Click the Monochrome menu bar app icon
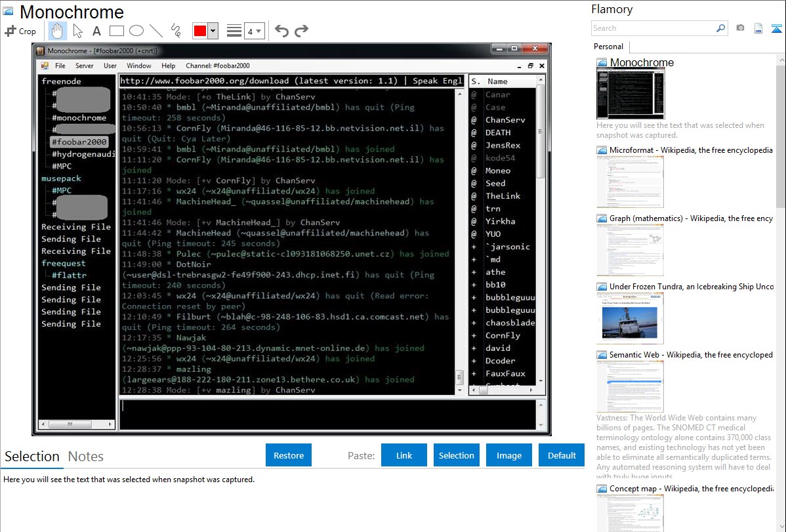Screen dimensions: 786x532 (x=45, y=66)
